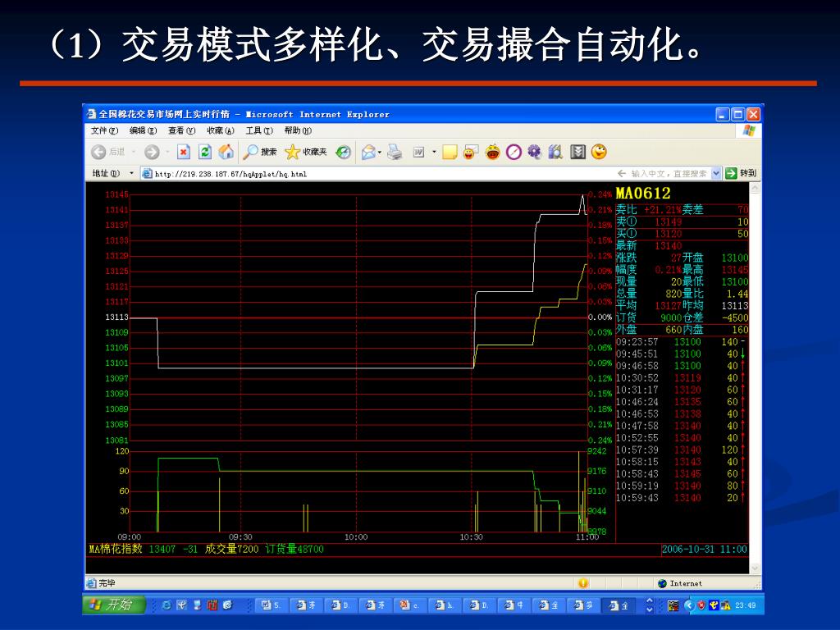Click the 完毕 status bar text

pos(107,583)
